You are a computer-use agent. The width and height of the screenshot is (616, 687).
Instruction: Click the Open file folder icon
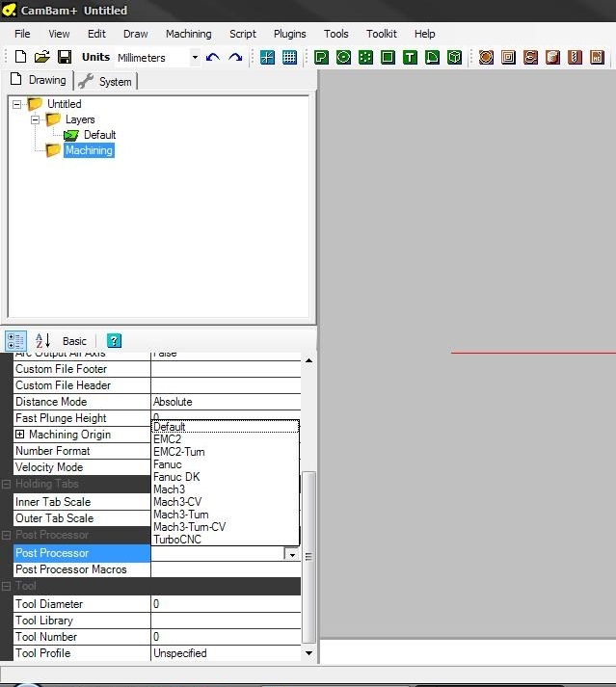click(x=42, y=57)
